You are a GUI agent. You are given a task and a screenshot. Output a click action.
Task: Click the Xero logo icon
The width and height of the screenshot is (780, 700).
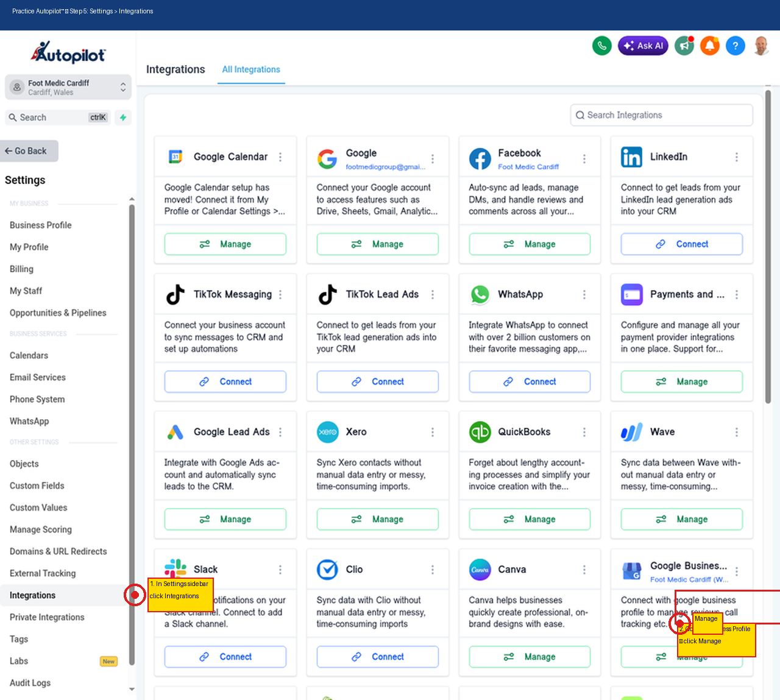[328, 432]
